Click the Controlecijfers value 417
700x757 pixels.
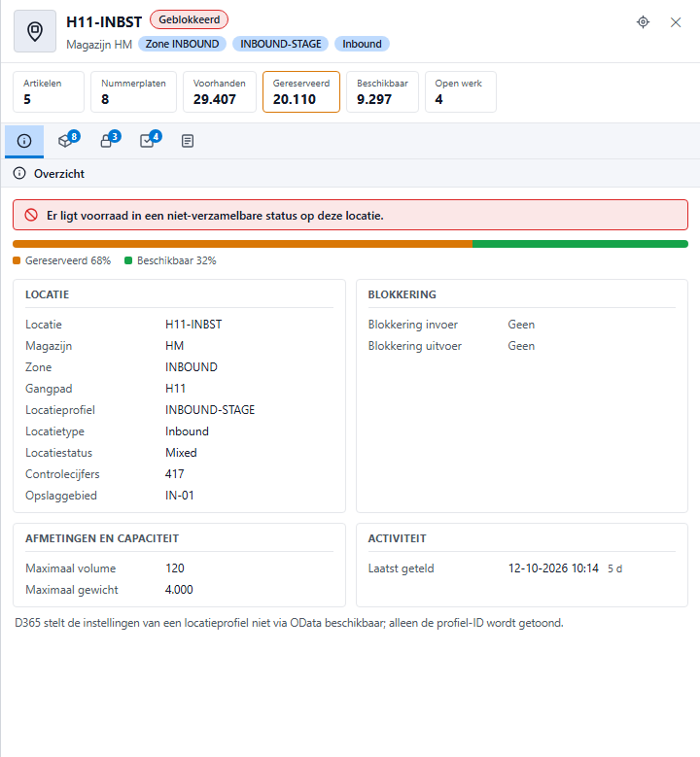point(174,473)
